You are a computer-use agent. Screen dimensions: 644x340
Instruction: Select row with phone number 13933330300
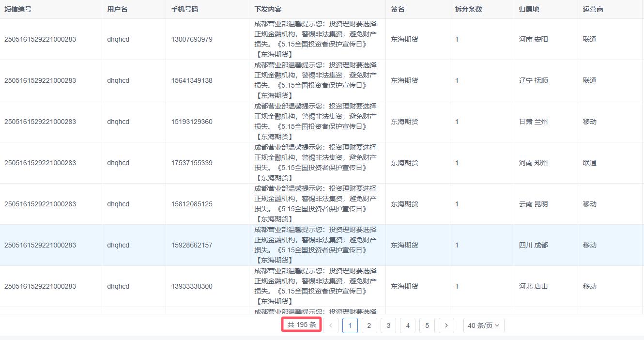tap(192, 286)
